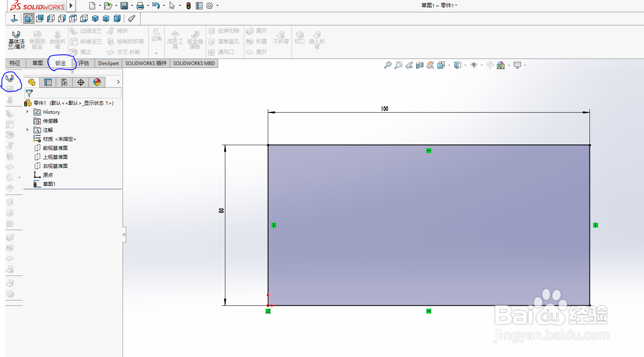Toggle the first shaded-with-edges view cube
The height and width of the screenshot is (357, 644).
[28, 18]
